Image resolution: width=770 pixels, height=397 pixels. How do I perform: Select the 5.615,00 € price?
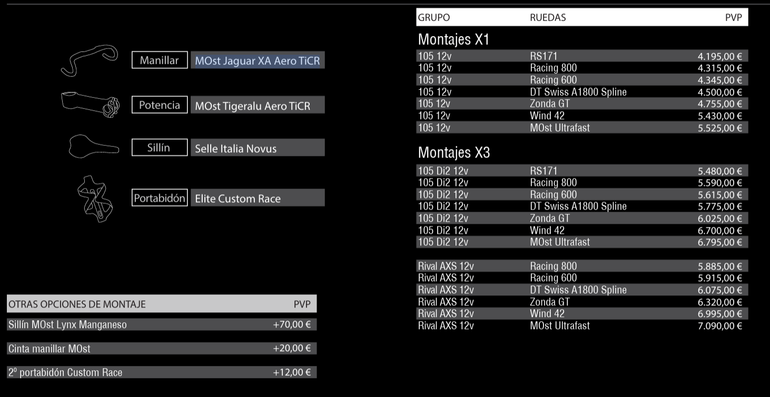[x=719, y=195]
